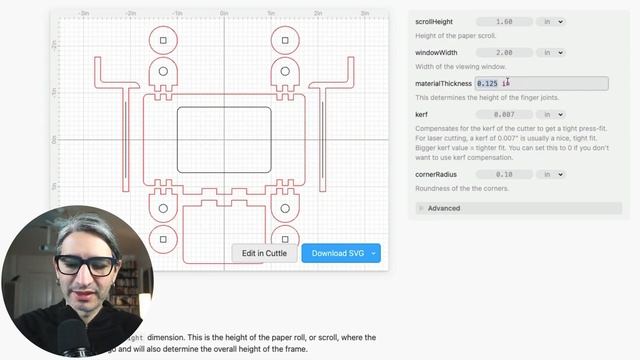Image resolution: width=640 pixels, height=360 pixels.
Task: Click the Edit in Cuttle button
Action: click(x=264, y=253)
